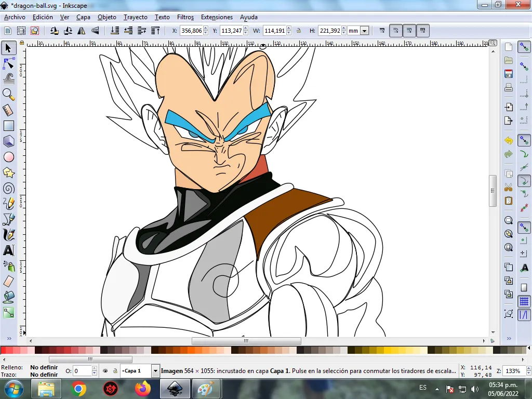532x399 pixels.
Task: Toggle snap to guides button
Action: click(x=524, y=315)
